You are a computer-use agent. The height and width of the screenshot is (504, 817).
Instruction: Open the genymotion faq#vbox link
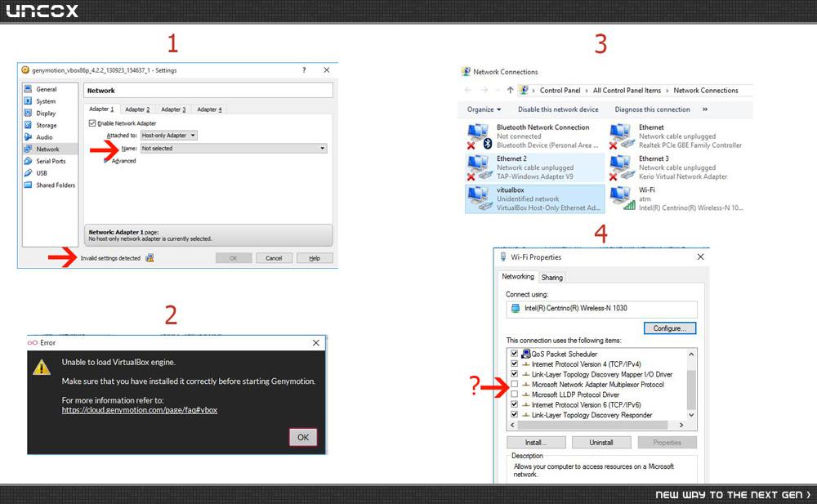tap(140, 410)
